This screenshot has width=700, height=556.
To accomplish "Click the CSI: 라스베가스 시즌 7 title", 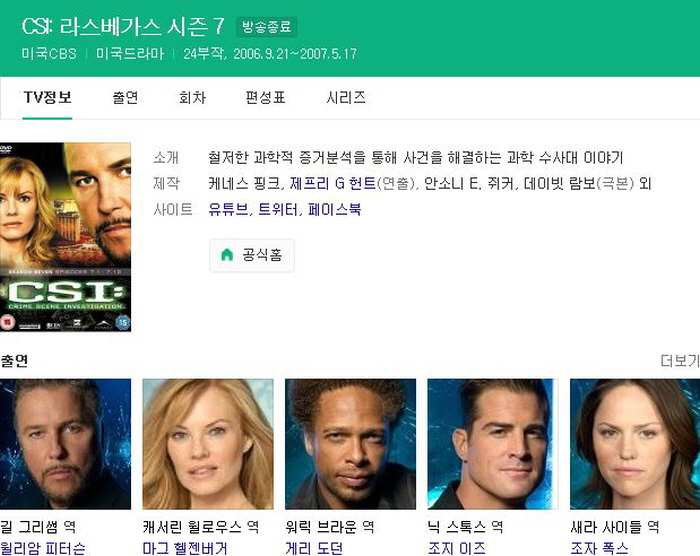I will 123,26.
